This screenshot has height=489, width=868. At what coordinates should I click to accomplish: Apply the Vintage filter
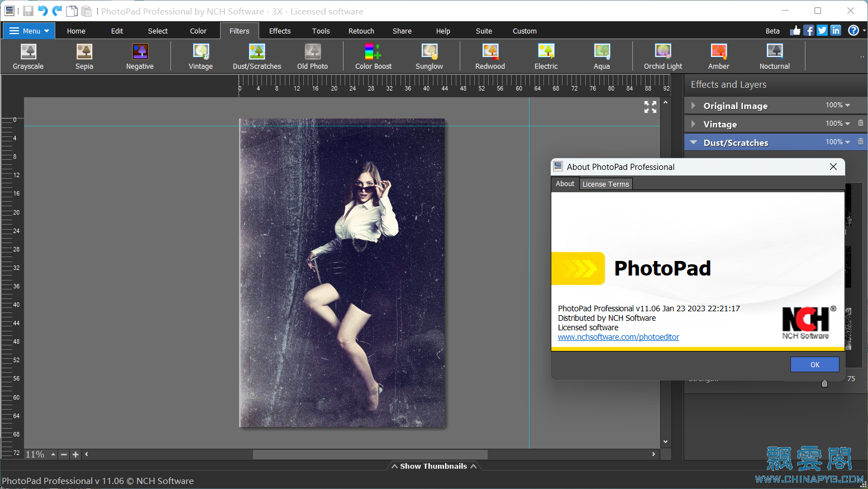click(201, 57)
